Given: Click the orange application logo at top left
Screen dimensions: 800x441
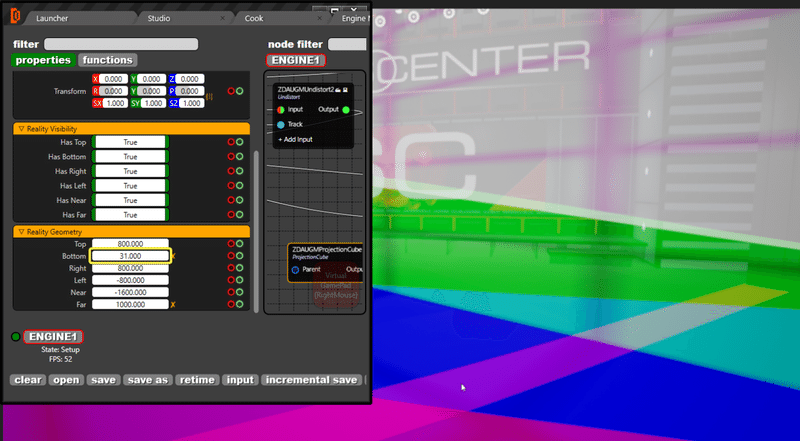Looking at the screenshot, I should [15, 16].
